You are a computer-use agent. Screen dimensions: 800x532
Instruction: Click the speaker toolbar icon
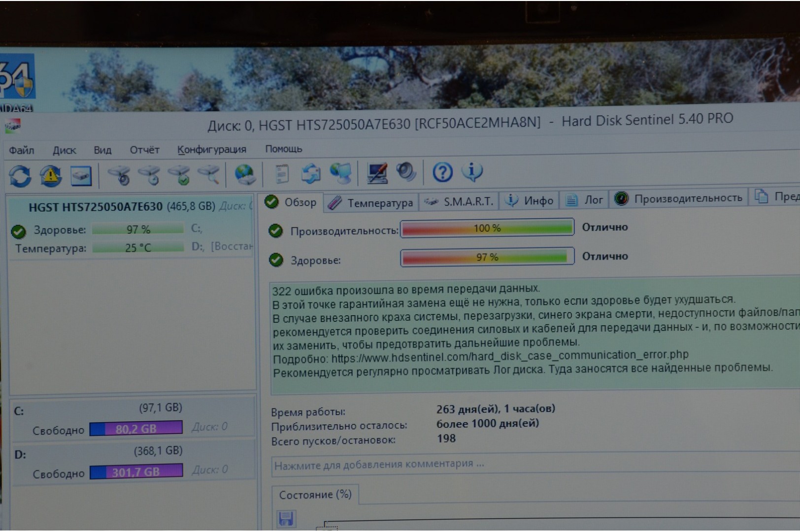[x=406, y=172]
